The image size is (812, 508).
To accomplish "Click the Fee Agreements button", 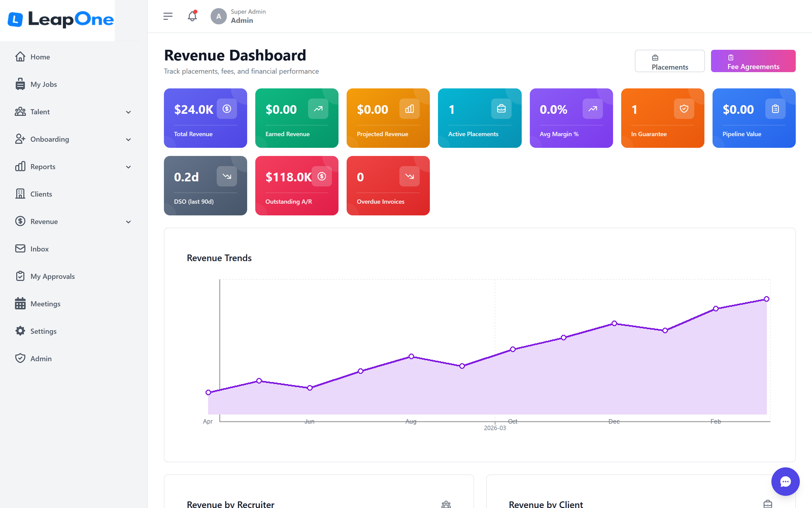I will pyautogui.click(x=753, y=61).
